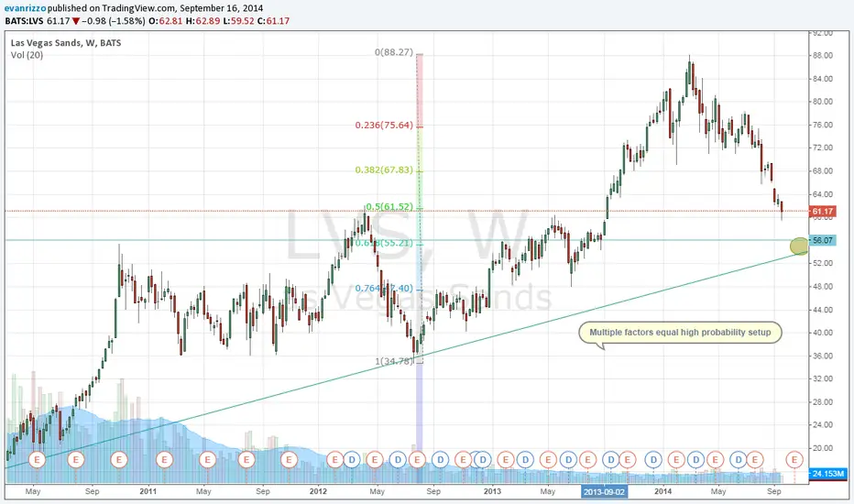Select the open value O:62.81
Image resolution: width=854 pixels, height=504 pixels.
coord(166,21)
